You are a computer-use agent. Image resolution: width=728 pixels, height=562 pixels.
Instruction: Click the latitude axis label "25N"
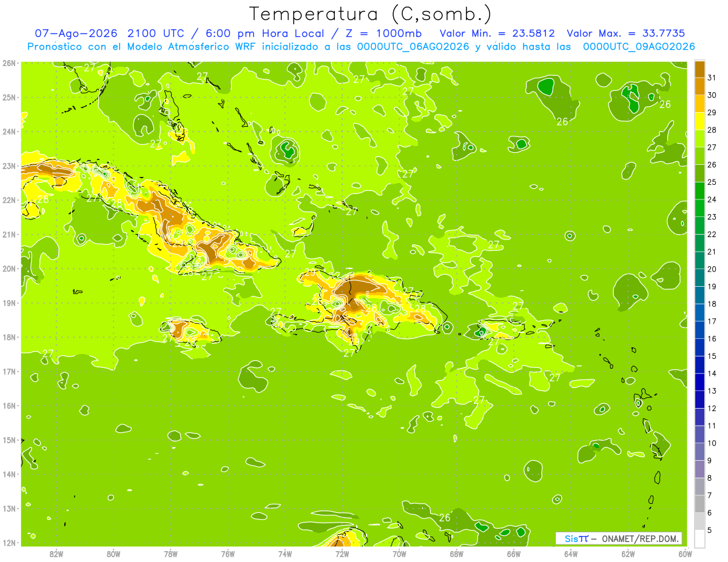point(9,98)
